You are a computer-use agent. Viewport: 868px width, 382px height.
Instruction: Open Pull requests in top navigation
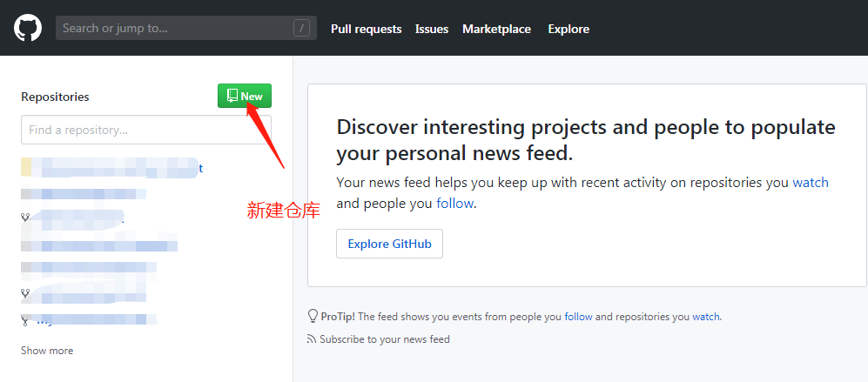point(366,29)
